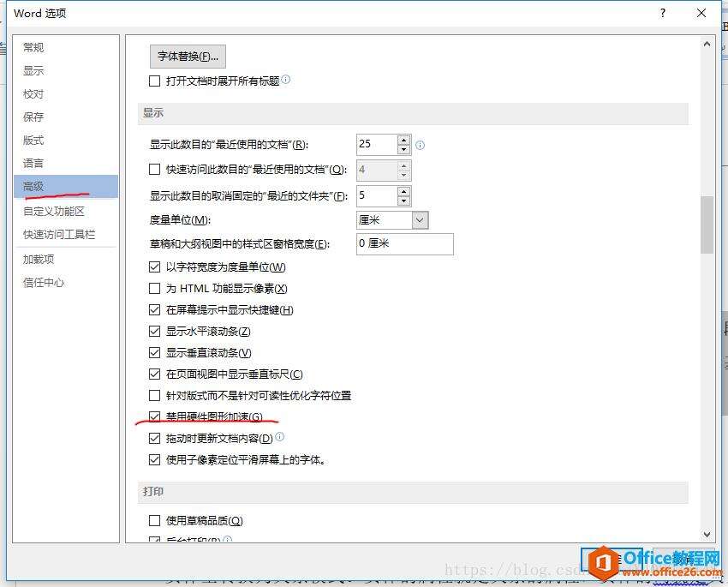Click the unpinned recent folders field showing 5
The height and width of the screenshot is (587, 728).
(x=377, y=195)
